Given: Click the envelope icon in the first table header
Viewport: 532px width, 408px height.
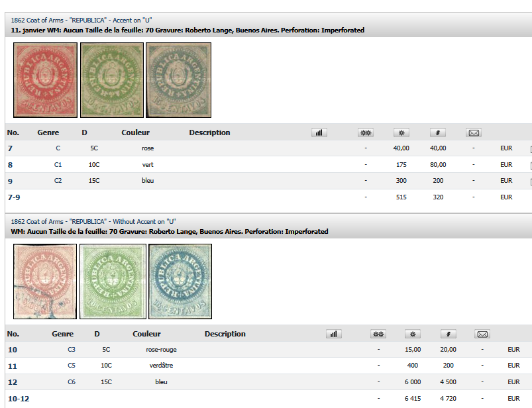Looking at the screenshot, I should point(474,132).
